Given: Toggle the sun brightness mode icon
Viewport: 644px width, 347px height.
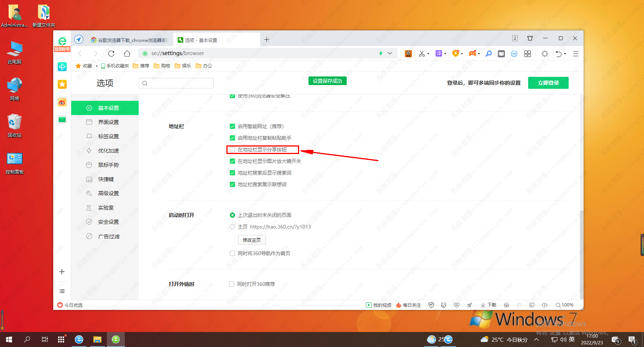Looking at the screenshot, I should click(x=545, y=54).
